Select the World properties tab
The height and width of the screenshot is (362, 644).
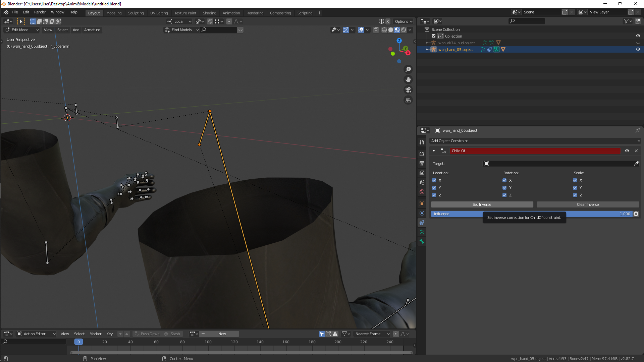pyautogui.click(x=422, y=192)
